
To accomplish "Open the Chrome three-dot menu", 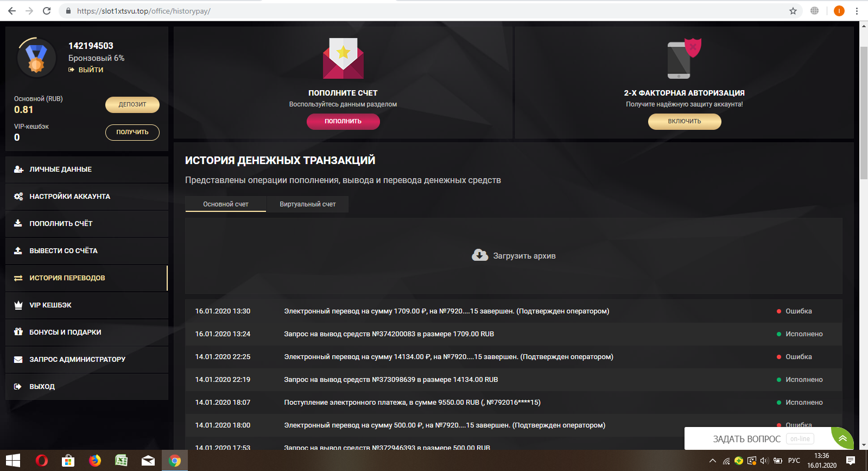I will click(x=857, y=11).
